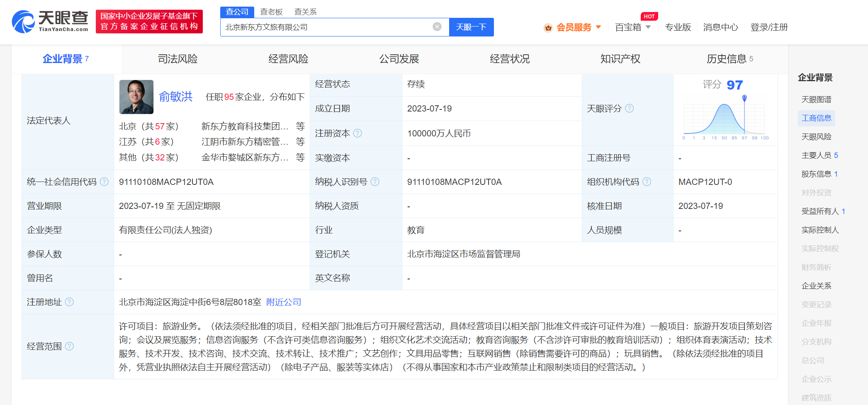The height and width of the screenshot is (405, 868).
Task: Click the 北京市海淀区市场监督管理局 value
Action: [464, 254]
